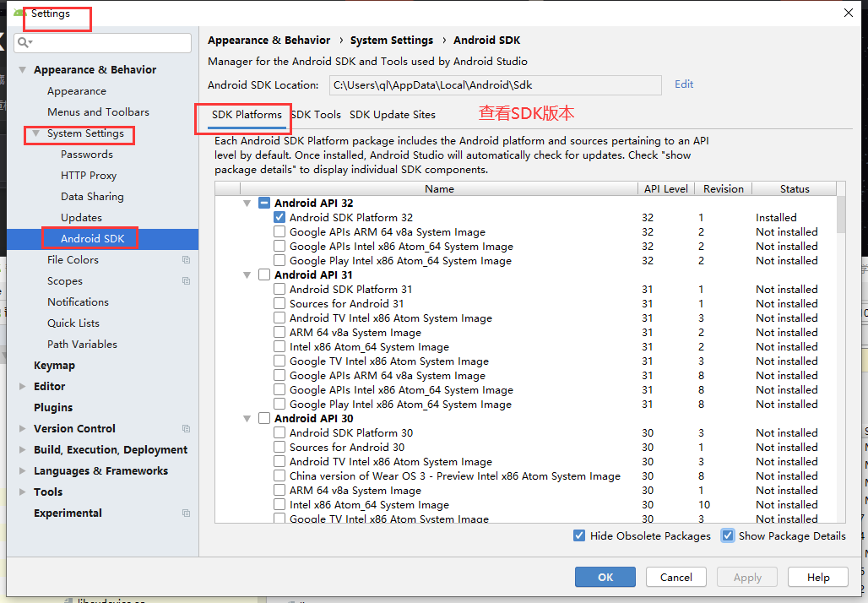This screenshot has height=603, width=868.
Task: Collapse Appearance & Behavior section
Action: click(x=22, y=70)
